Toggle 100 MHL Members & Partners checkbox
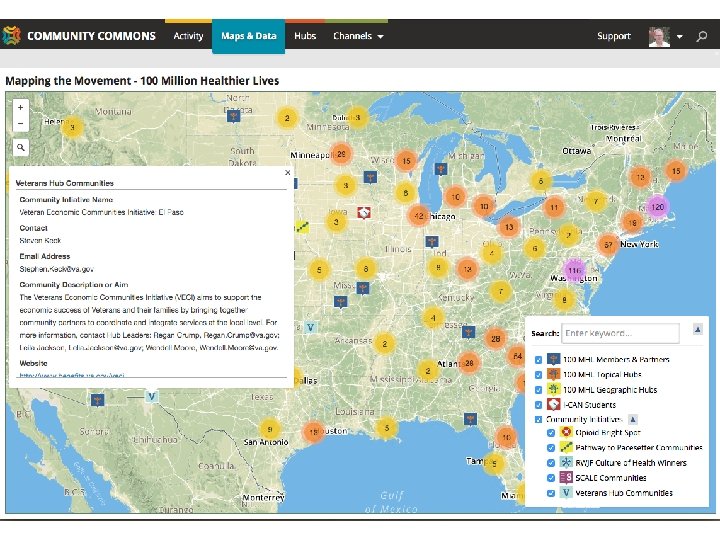Screen dimensions: 720x540 pyautogui.click(x=538, y=360)
